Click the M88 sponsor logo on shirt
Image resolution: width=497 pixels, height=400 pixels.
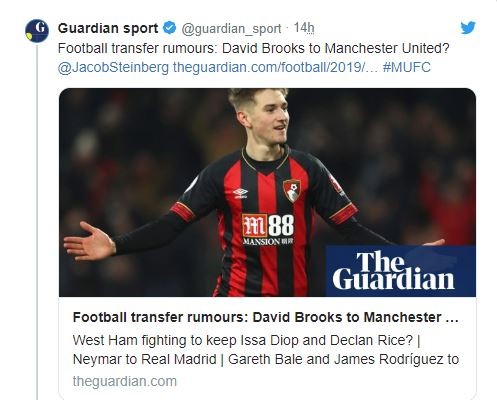268,229
